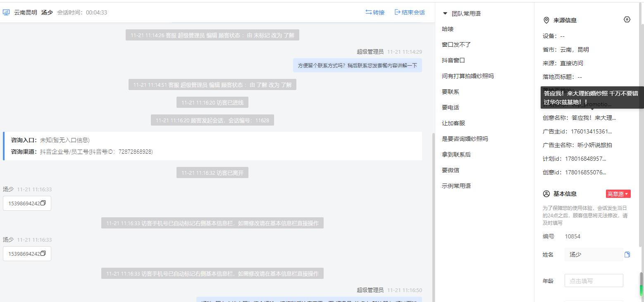Click 咨询渠道 抖音企业号 info line
This screenshot has height=302, width=644.
coord(82,152)
